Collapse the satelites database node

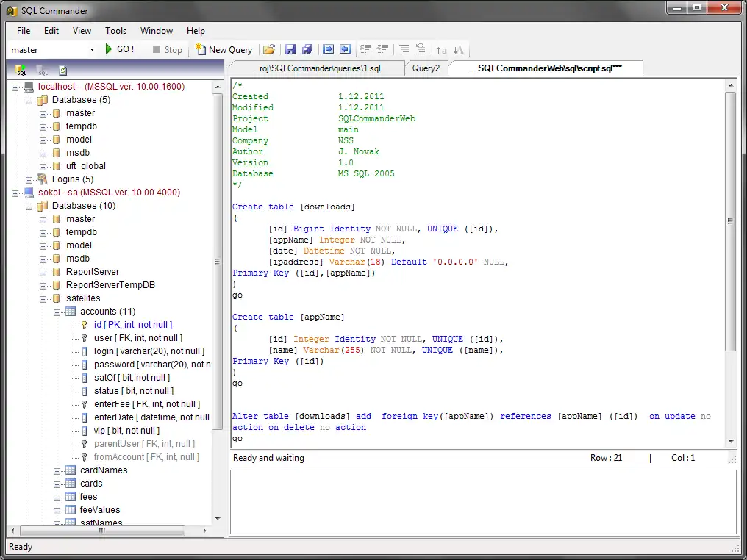[43, 298]
